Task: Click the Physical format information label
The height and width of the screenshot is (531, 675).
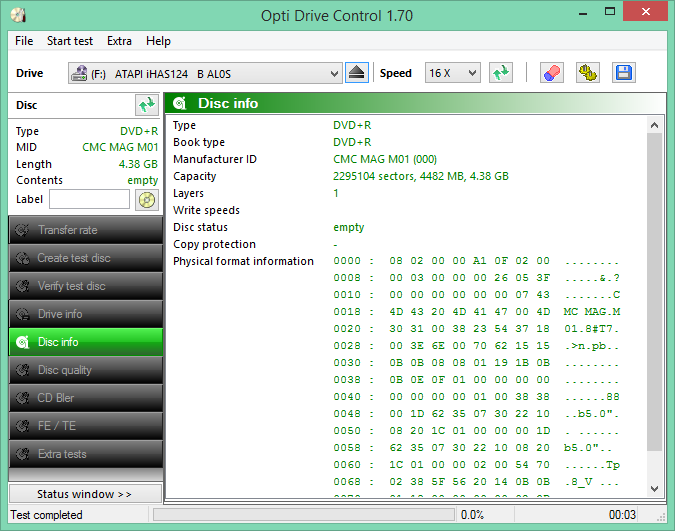Action: pyautogui.click(x=243, y=261)
